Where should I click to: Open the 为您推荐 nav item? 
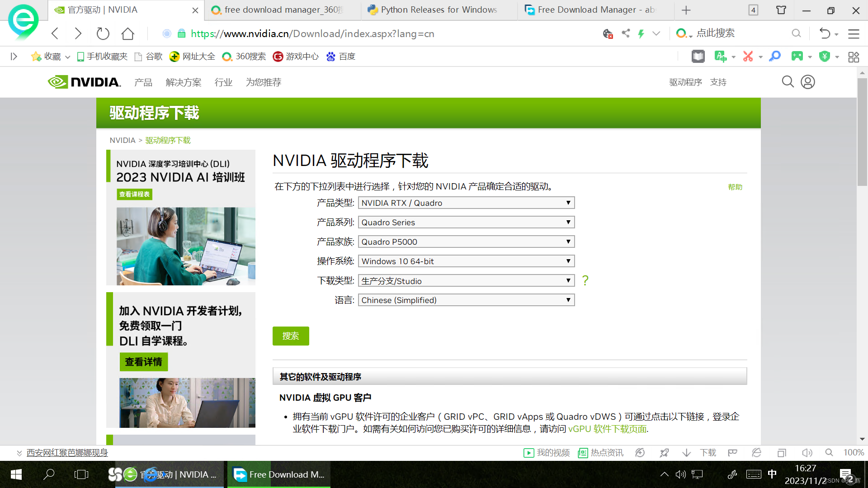pyautogui.click(x=264, y=82)
